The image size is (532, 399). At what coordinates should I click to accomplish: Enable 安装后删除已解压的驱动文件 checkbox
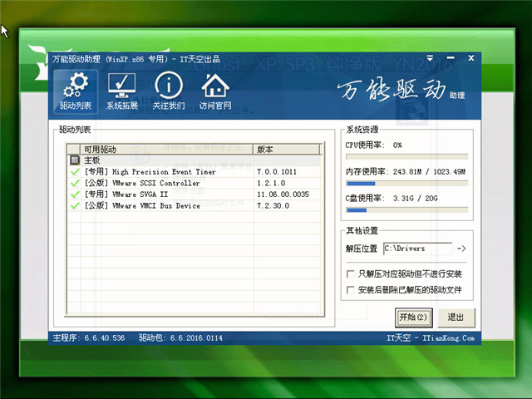(x=350, y=290)
